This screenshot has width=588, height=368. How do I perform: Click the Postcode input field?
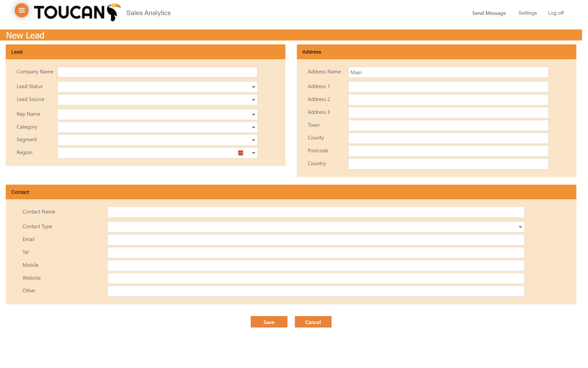coord(448,151)
